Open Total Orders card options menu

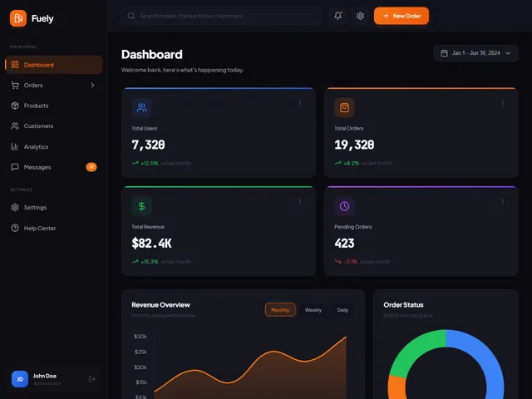pos(503,103)
